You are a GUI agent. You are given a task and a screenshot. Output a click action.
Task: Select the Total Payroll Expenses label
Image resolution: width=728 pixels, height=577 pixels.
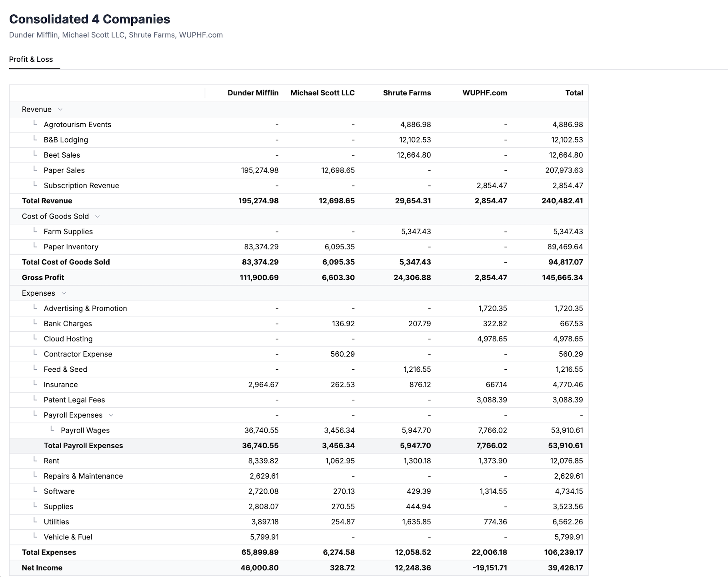[84, 446]
